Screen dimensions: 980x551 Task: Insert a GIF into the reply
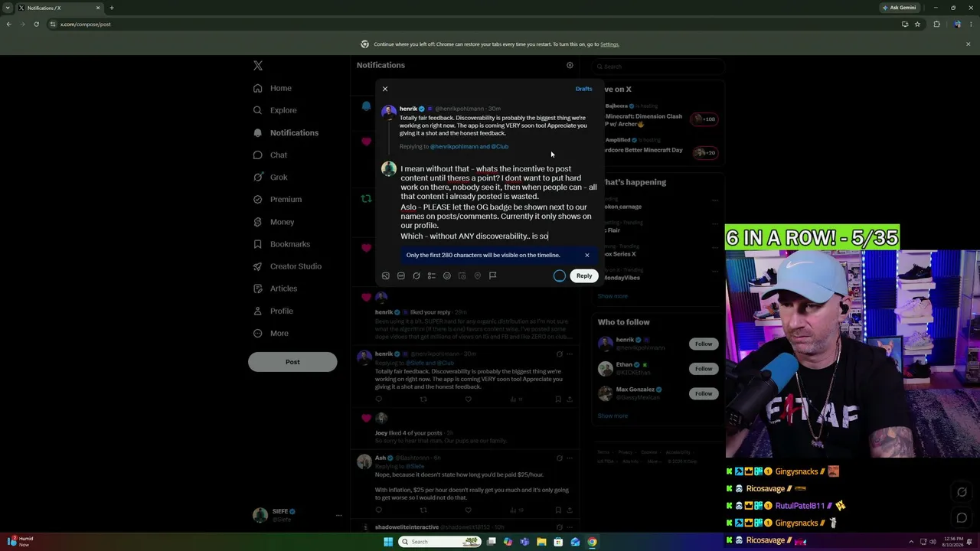[401, 275]
